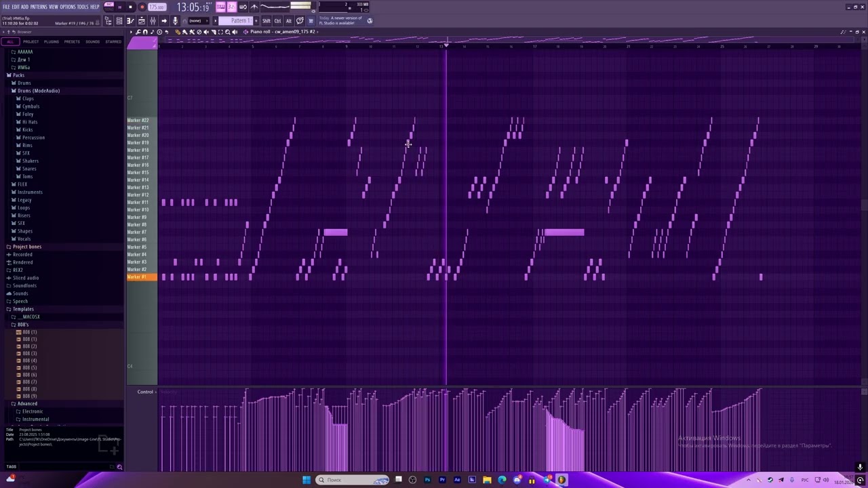Toggle Pattern/Song mode switch
This screenshot has height=488, width=868.
(108, 7)
